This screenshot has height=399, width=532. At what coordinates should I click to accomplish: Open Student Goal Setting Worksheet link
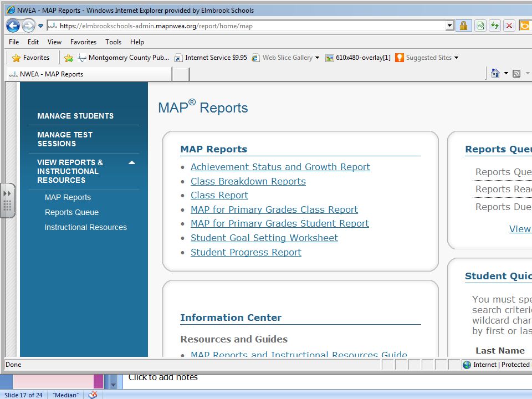pos(264,238)
